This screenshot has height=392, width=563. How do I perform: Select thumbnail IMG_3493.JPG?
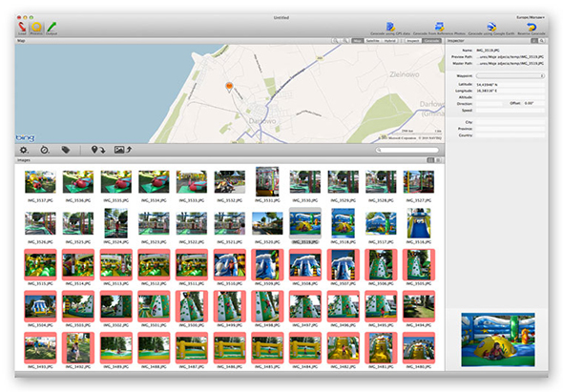point(40,348)
